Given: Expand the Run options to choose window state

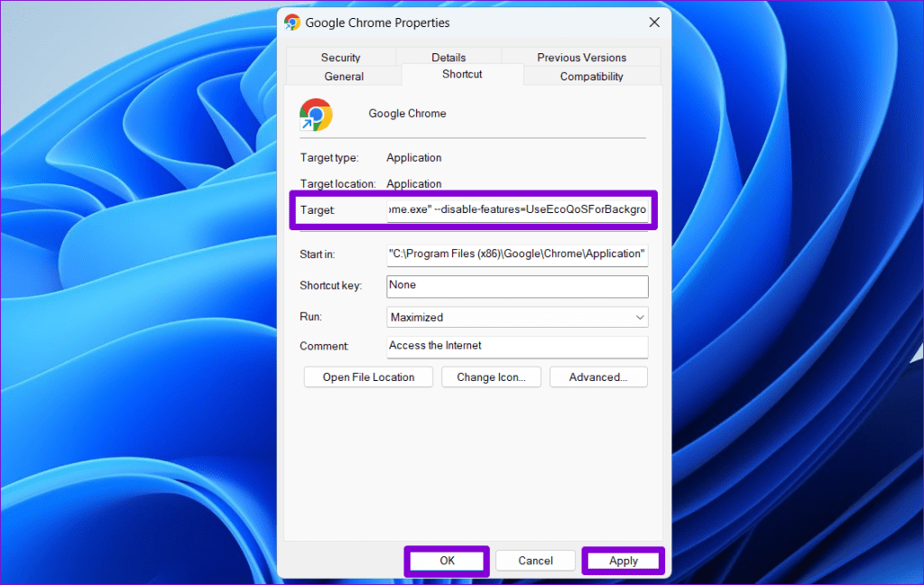Looking at the screenshot, I should [640, 317].
